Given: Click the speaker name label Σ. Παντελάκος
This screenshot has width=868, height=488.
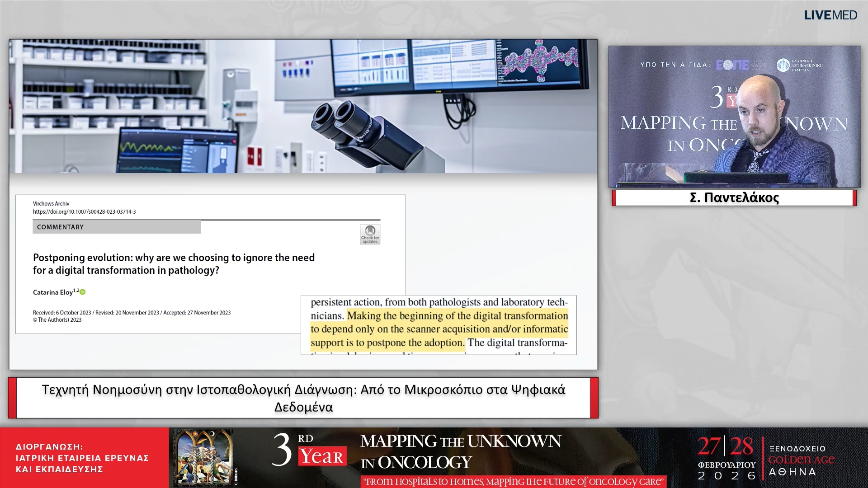Looking at the screenshot, I should 734,197.
